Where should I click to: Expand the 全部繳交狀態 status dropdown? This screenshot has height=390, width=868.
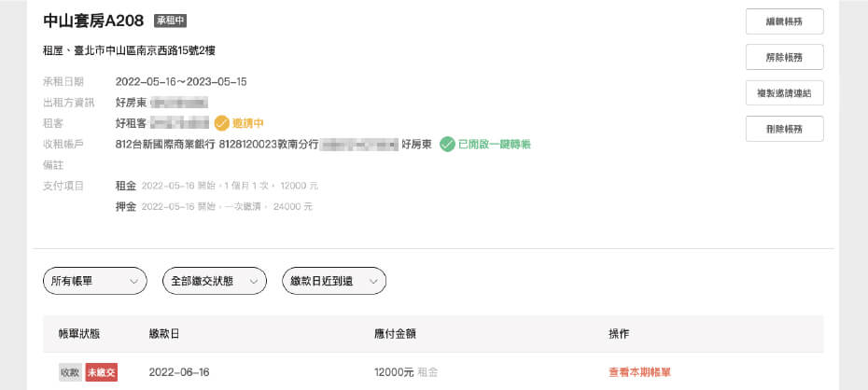[x=215, y=281]
